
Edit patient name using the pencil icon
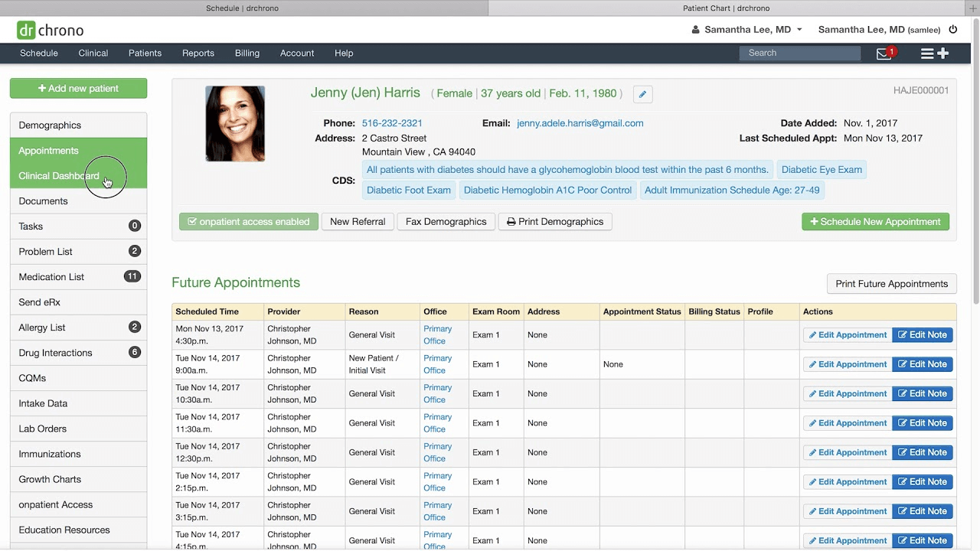tap(642, 94)
